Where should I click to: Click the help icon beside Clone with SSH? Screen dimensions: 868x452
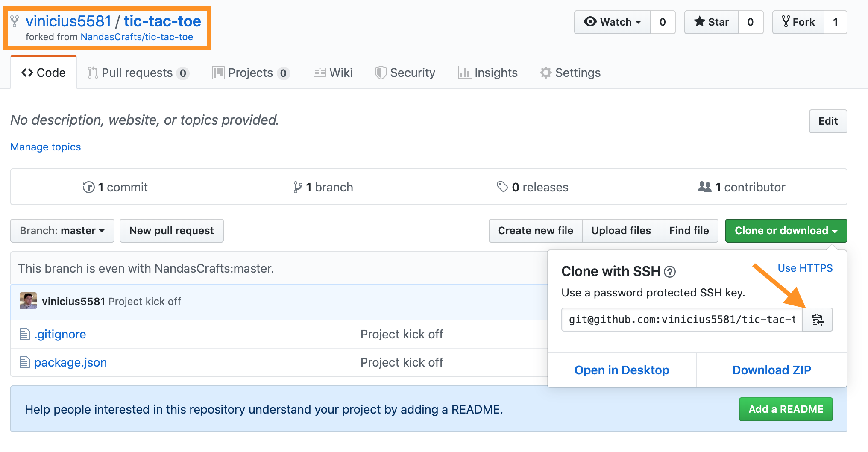(670, 272)
